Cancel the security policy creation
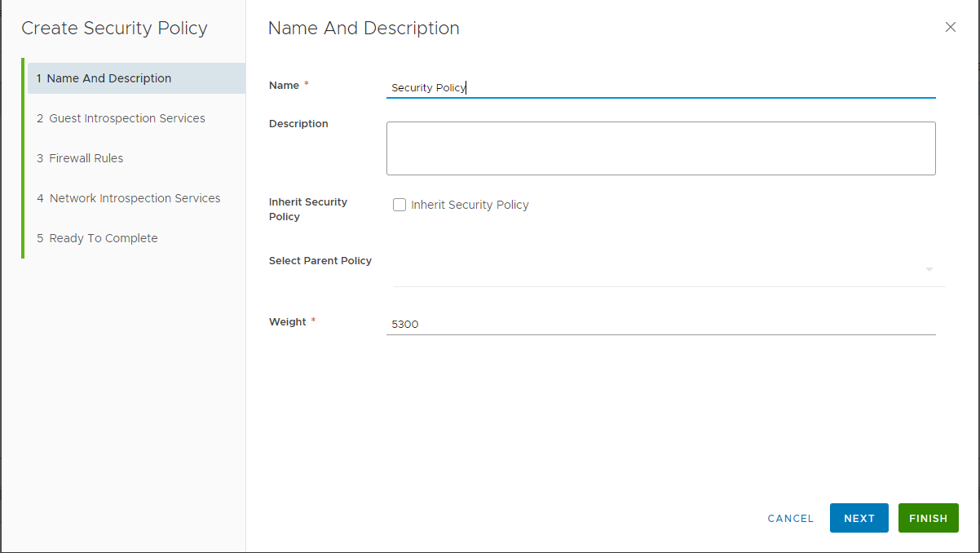This screenshot has height=553, width=980. coord(789,518)
